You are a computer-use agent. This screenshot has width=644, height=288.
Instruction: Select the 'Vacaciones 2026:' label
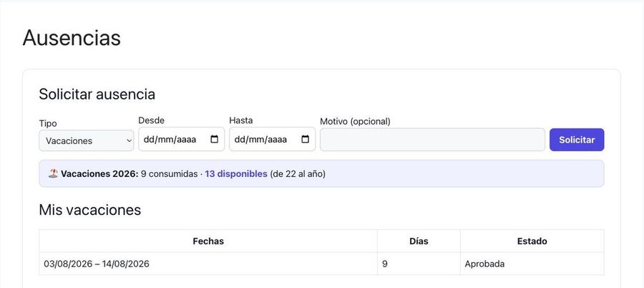[99, 173]
